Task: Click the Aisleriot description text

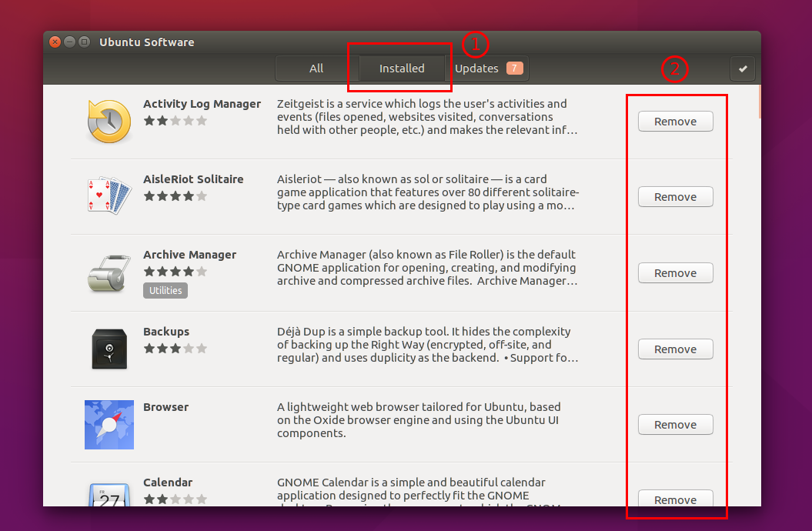Action: pos(428,192)
